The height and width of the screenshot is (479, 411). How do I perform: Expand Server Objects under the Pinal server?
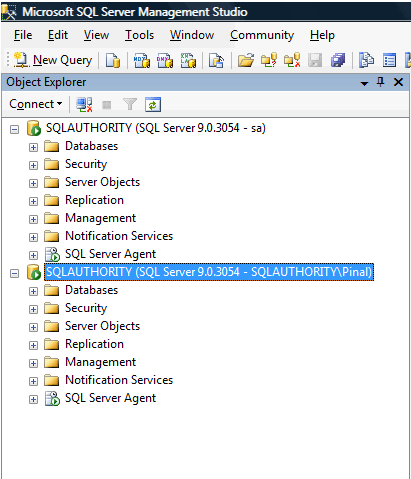(x=33, y=327)
